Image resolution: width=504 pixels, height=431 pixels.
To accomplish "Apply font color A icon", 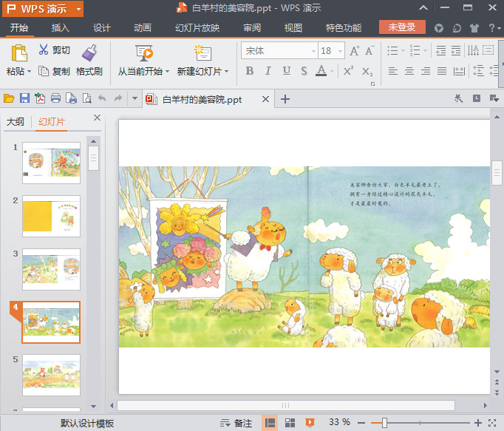I will [x=321, y=71].
